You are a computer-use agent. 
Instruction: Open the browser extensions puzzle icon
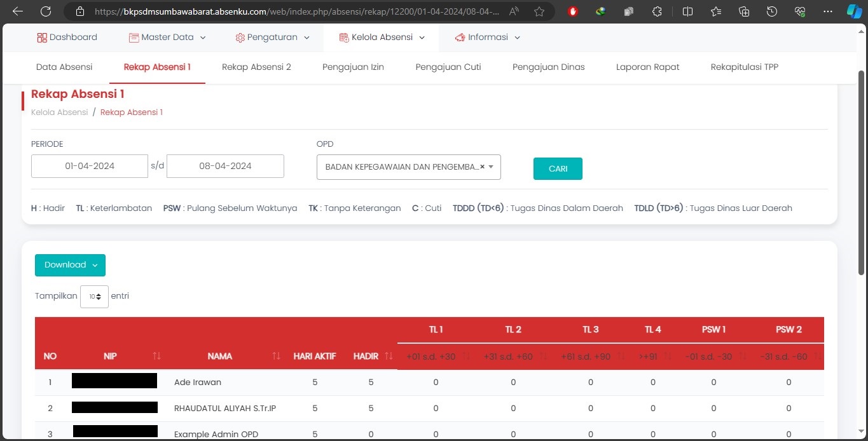pyautogui.click(x=658, y=11)
